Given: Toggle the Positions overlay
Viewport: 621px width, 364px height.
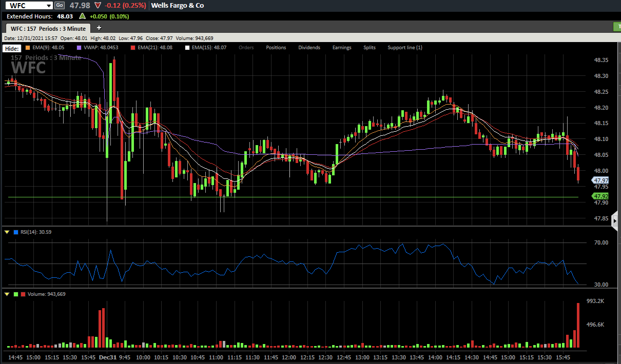Looking at the screenshot, I should 276,48.
